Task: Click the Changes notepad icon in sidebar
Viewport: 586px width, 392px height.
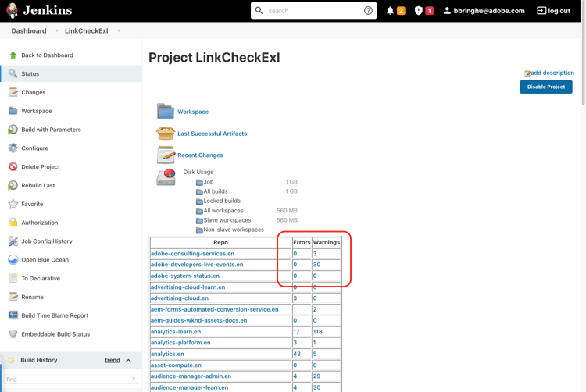Action: [x=13, y=92]
